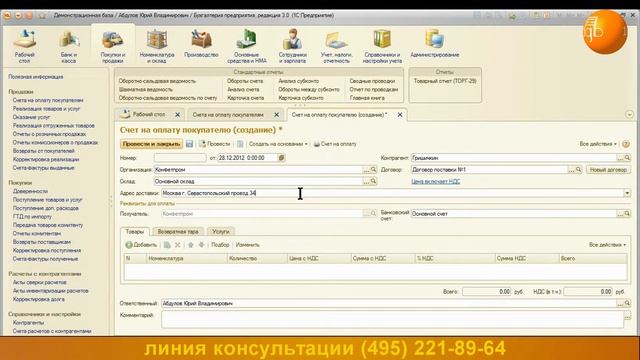Image resolution: width=640 pixels, height=360 pixels.
Task: Expand the Создать на основании dropdown
Action: click(278, 144)
